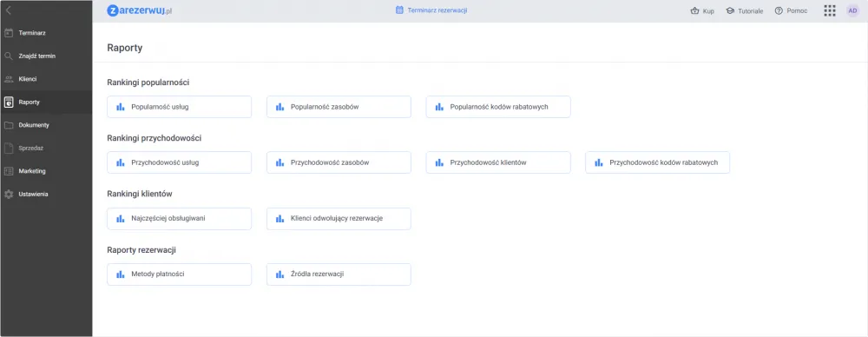The width and height of the screenshot is (868, 337).
Task: Open the Popularność zasobów report
Action: click(339, 107)
